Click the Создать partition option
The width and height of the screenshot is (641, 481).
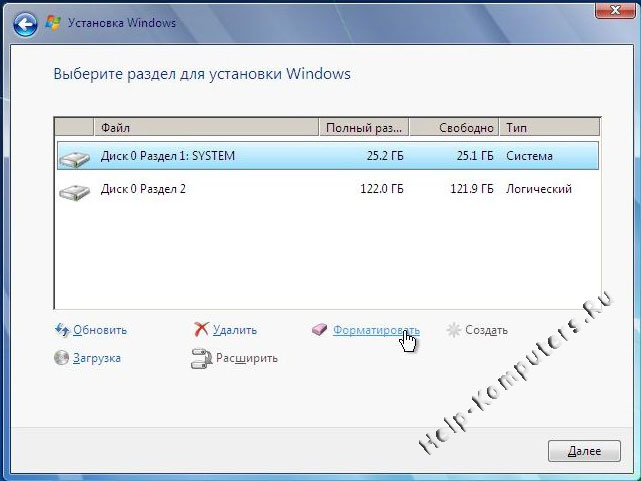(486, 330)
